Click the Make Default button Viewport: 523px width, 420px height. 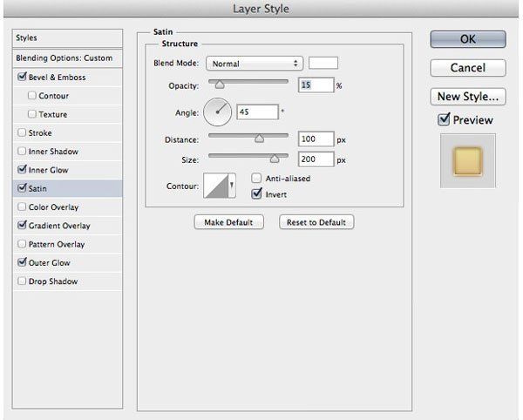click(x=228, y=222)
